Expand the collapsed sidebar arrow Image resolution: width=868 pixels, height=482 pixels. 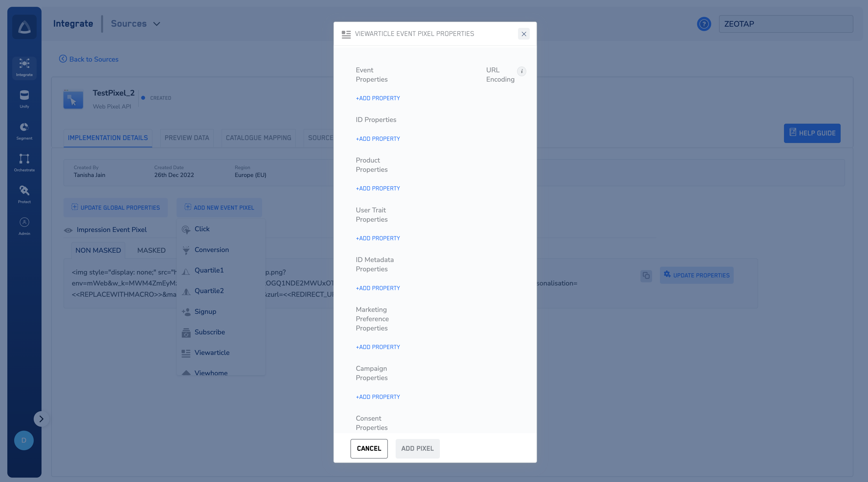point(41,419)
